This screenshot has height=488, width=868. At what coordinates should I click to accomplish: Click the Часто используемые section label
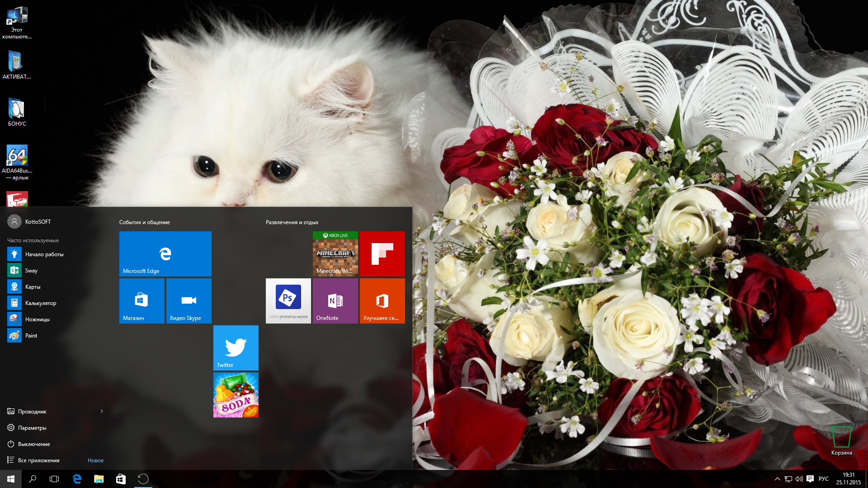click(x=33, y=240)
